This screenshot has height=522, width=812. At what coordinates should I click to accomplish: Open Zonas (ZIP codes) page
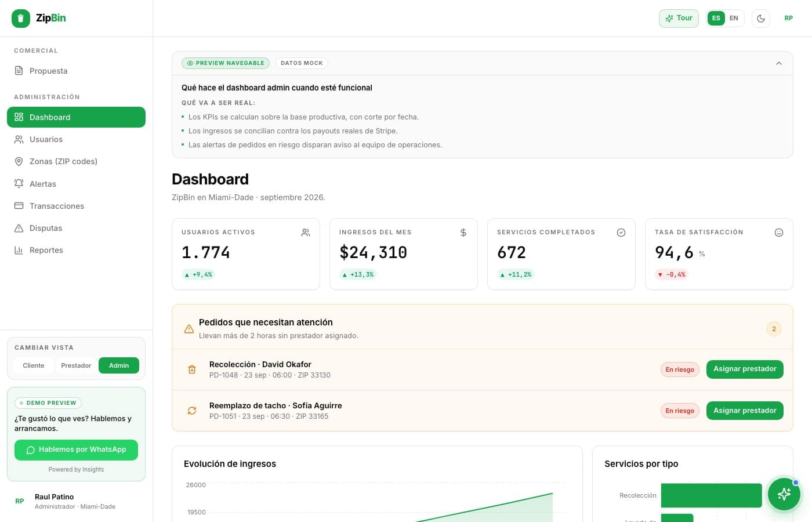76,161
